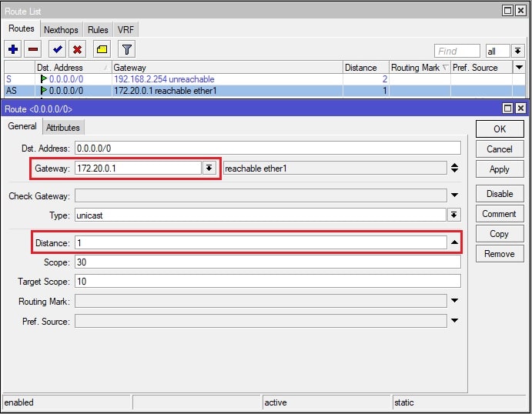Viewport: 532px width, 414px height.
Task: Click the red minus remove route icon
Action: click(33, 49)
